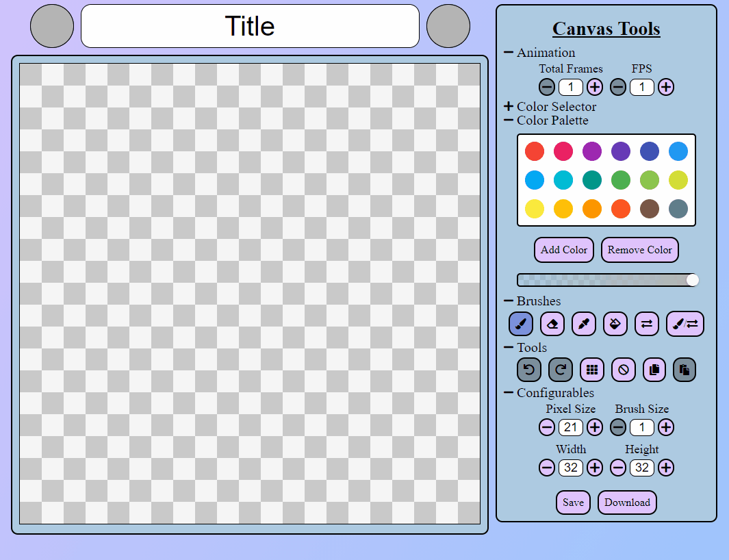
Task: Select the paintbrush tool
Action: pyautogui.click(x=521, y=324)
